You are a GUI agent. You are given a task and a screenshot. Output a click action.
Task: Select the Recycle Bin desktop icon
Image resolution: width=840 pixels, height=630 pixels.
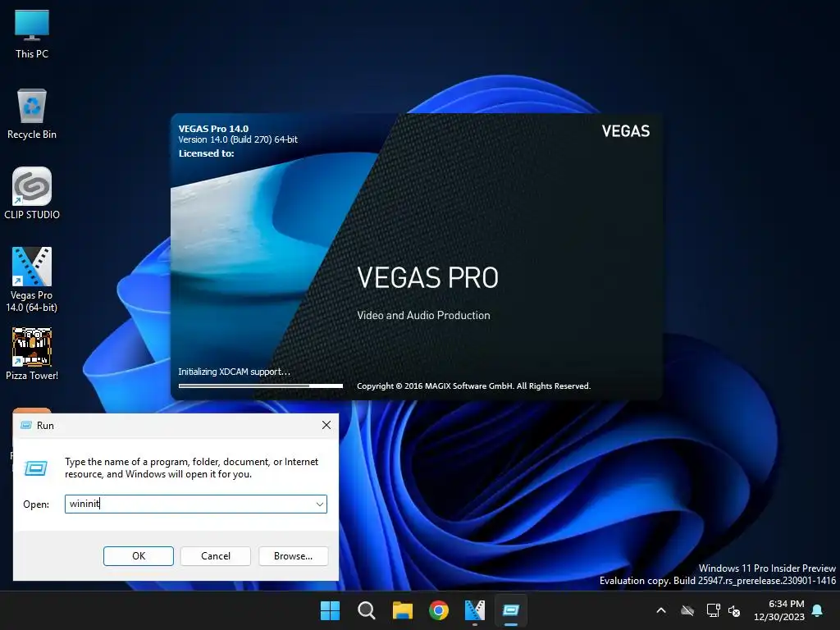32,114
